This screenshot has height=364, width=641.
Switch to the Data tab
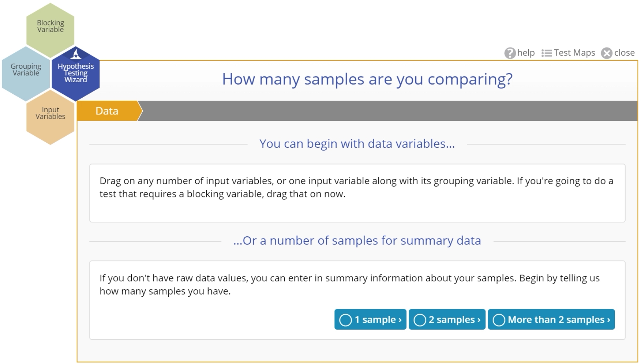tap(107, 111)
